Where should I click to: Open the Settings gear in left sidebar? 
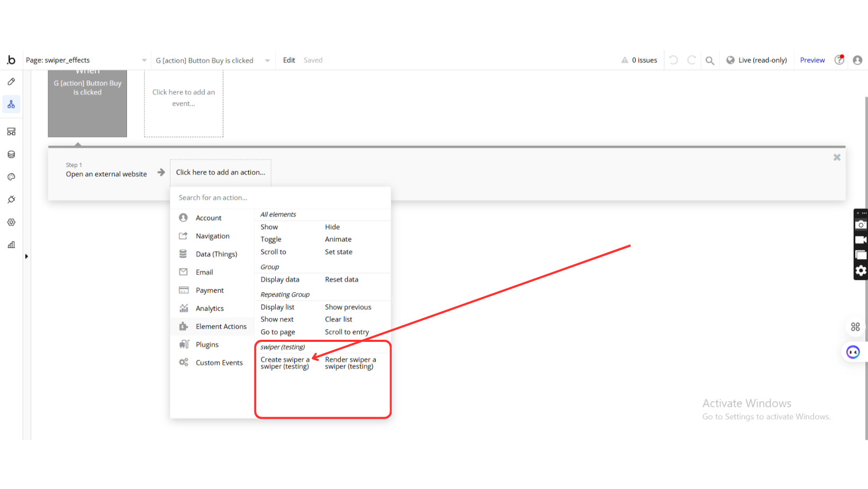pos(11,222)
